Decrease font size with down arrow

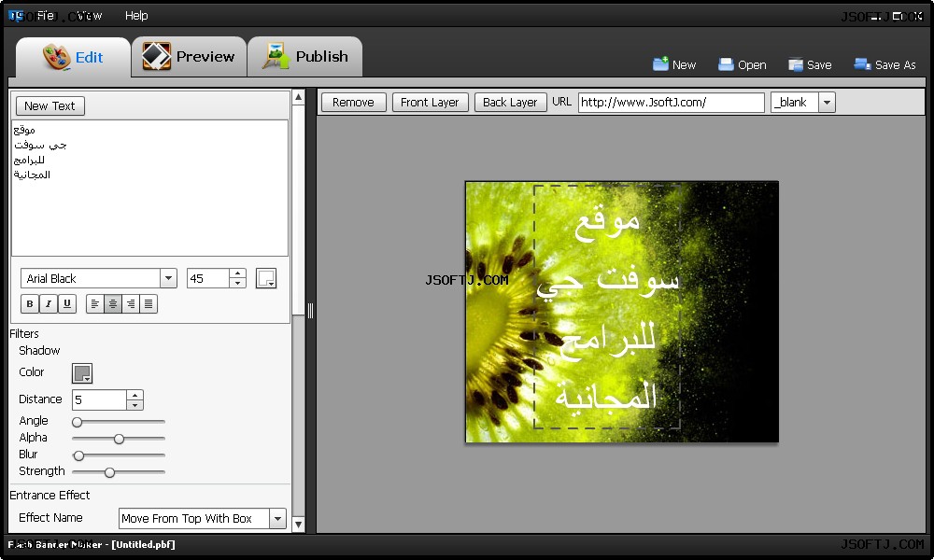pos(237,284)
